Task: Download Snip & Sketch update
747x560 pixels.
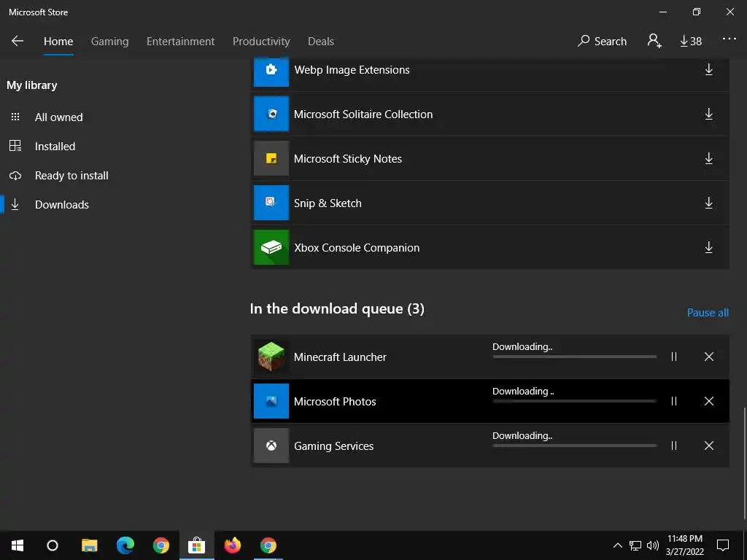Action: pyautogui.click(x=709, y=203)
